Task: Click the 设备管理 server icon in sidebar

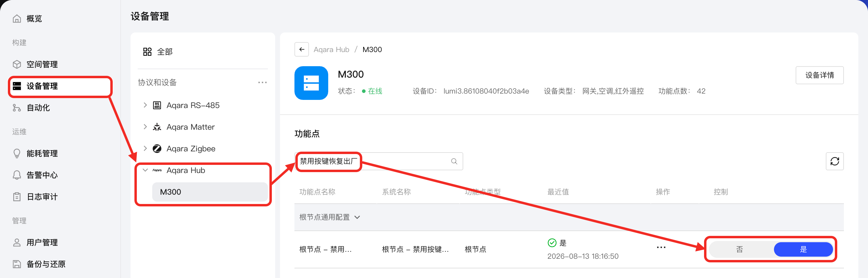Action: click(17, 86)
